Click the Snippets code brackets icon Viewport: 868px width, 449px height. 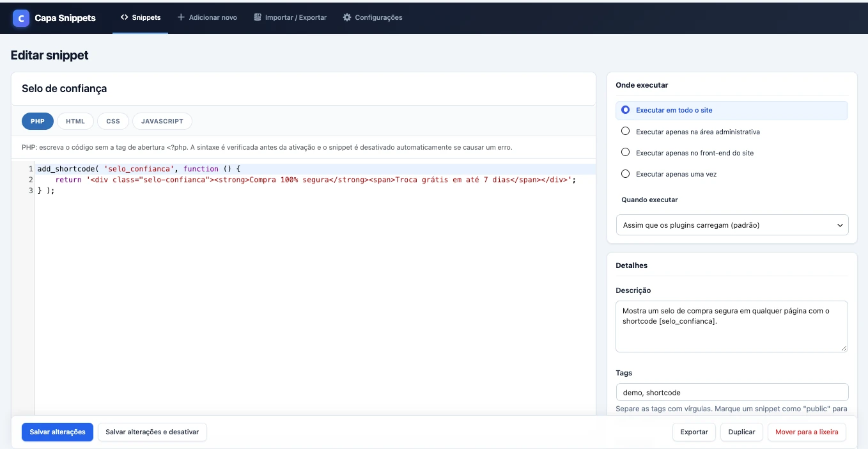pos(124,17)
